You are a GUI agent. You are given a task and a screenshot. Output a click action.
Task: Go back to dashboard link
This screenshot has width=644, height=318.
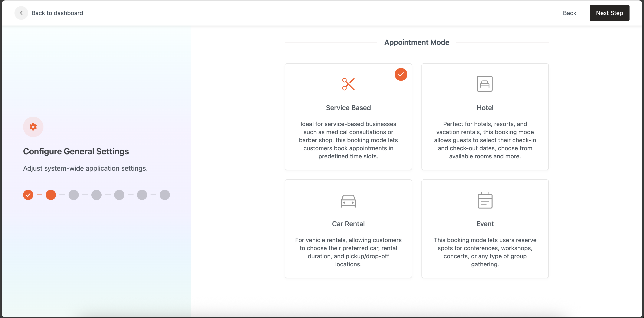[57, 13]
